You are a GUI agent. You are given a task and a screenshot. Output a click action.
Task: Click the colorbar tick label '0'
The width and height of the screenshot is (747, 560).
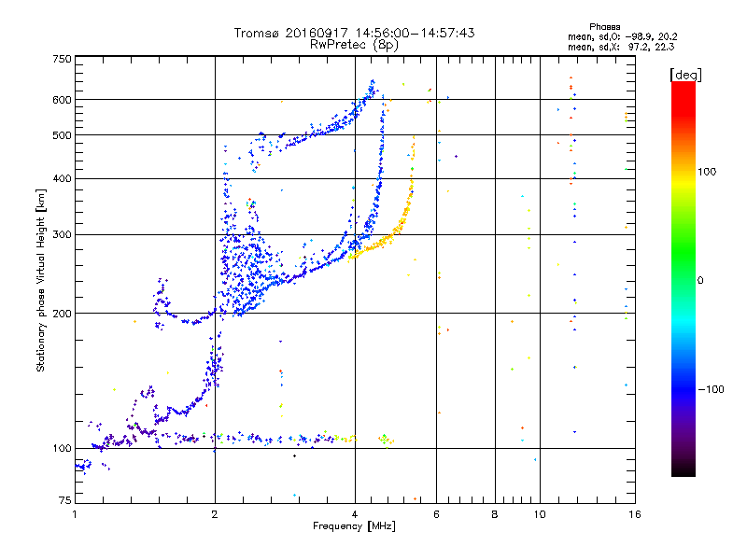[700, 281]
